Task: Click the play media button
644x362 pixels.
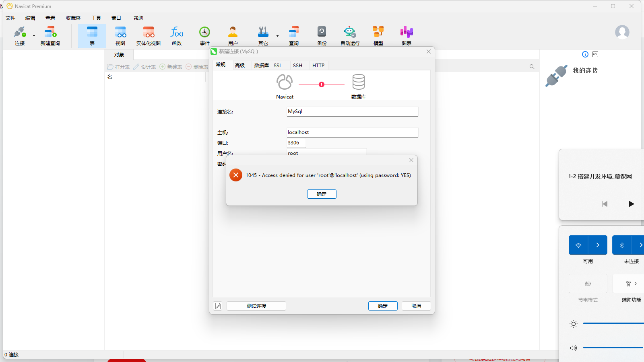Action: click(631, 204)
